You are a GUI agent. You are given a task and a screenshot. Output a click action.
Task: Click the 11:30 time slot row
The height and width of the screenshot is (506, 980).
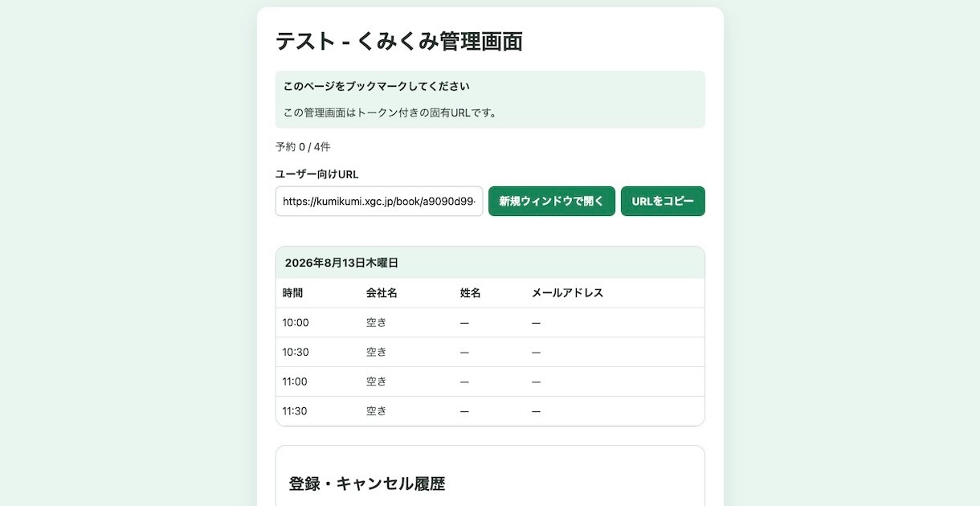coord(490,411)
